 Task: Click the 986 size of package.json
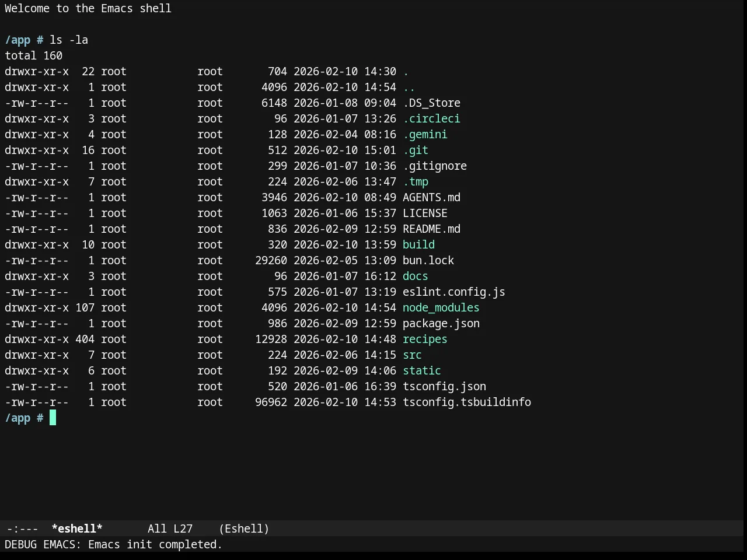tap(277, 324)
